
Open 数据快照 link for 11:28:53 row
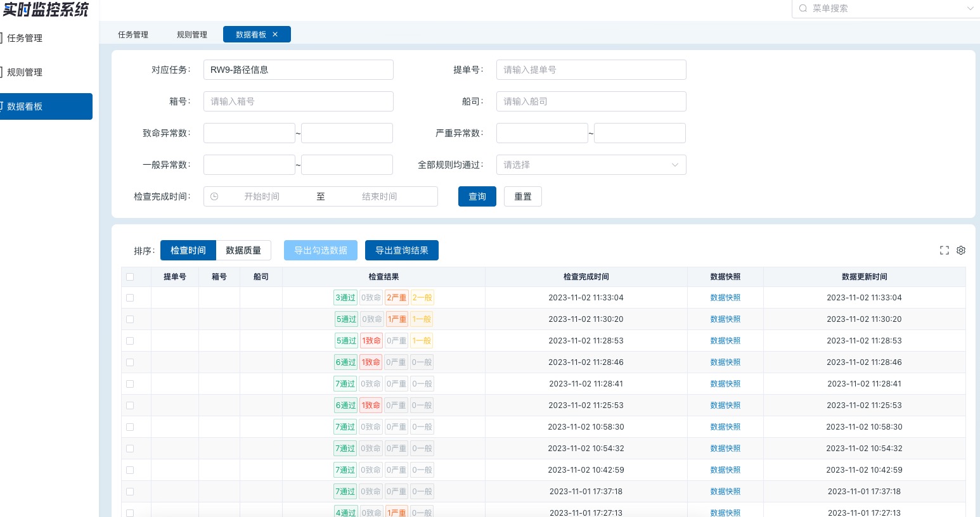(x=725, y=341)
